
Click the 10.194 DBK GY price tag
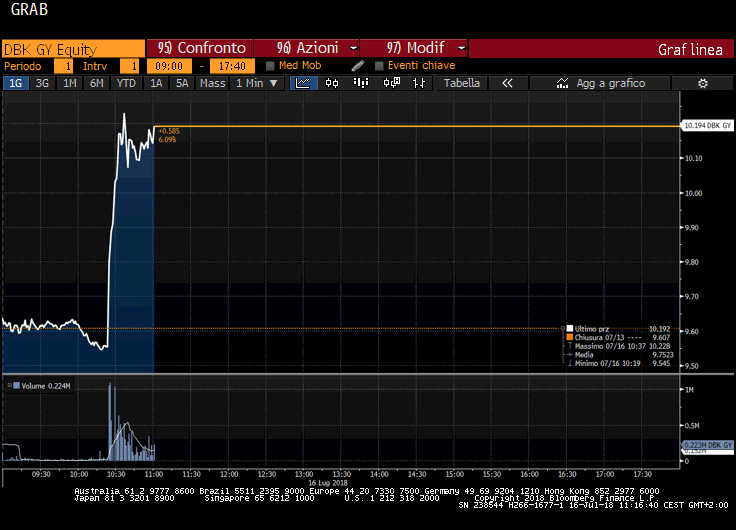pyautogui.click(x=707, y=126)
